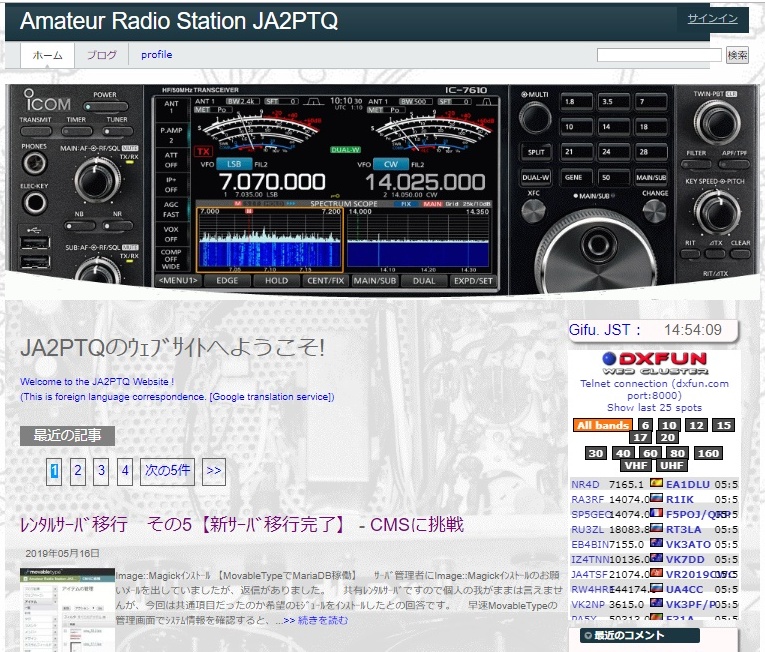765x652 pixels.
Task: Click the flag icon beside UA4CC
Action: point(656,589)
